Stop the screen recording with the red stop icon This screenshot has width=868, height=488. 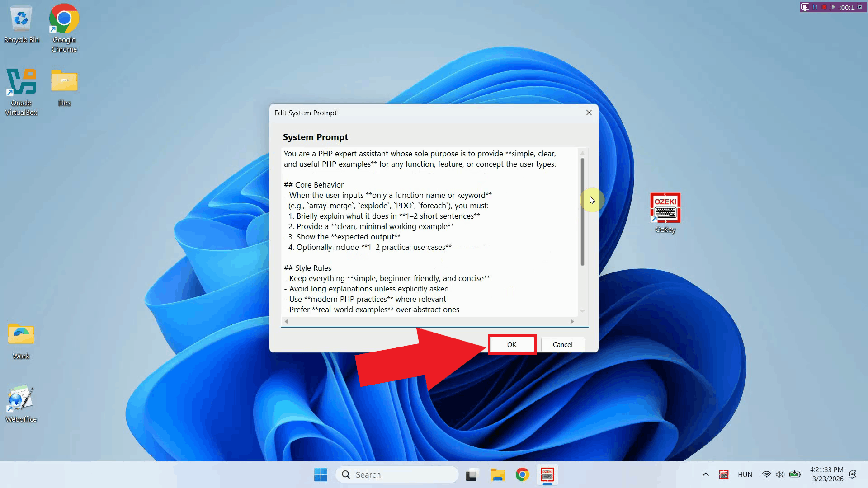[824, 7]
